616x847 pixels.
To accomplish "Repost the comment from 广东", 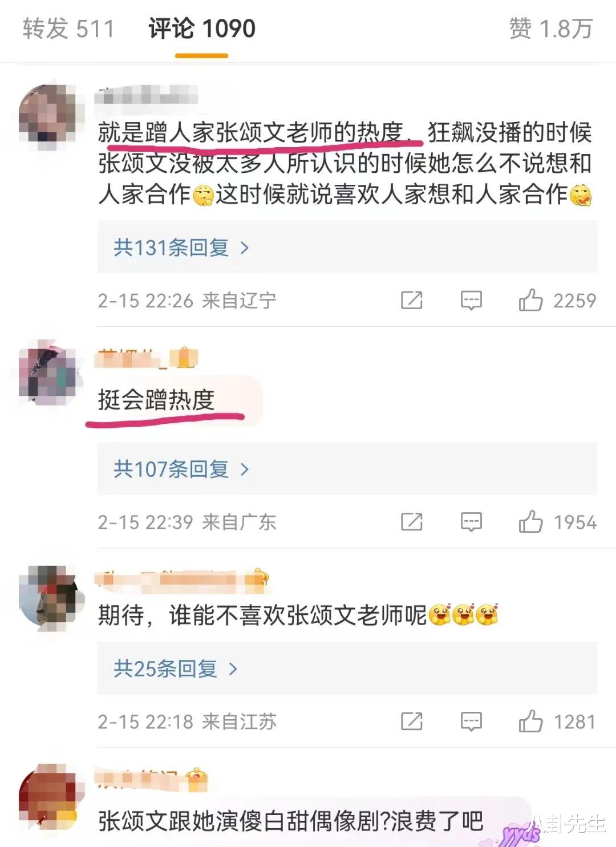I will [x=412, y=522].
